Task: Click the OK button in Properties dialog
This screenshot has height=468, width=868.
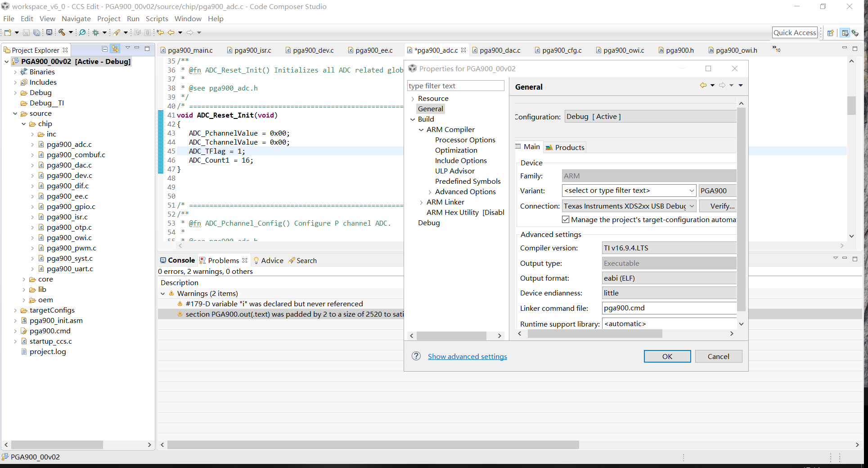Action: (667, 356)
